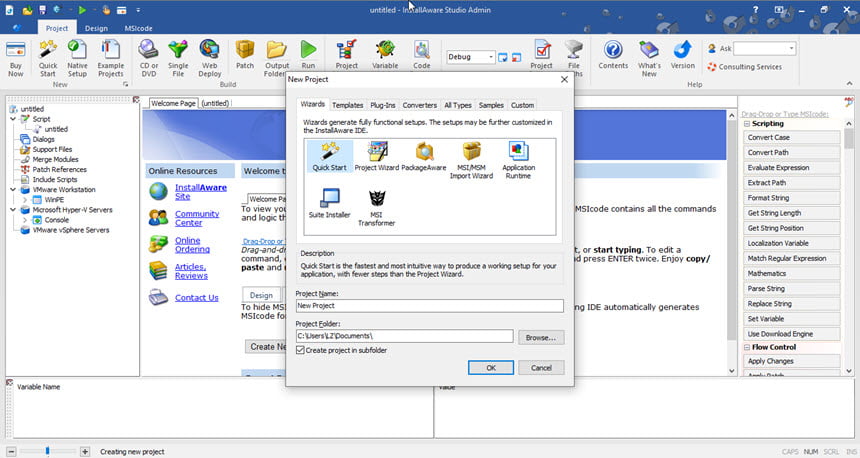Switch to the Templates tab
Screen dimensions: 860x458
[348, 105]
